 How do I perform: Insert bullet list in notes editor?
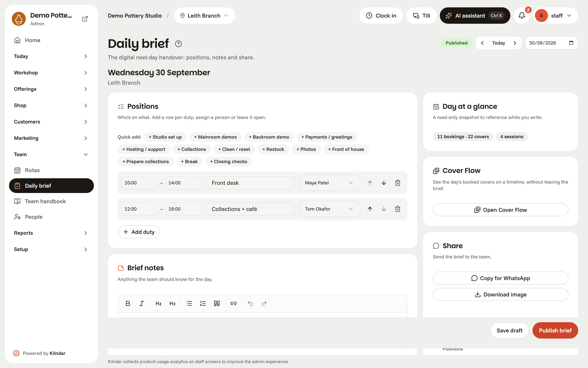[189, 303]
